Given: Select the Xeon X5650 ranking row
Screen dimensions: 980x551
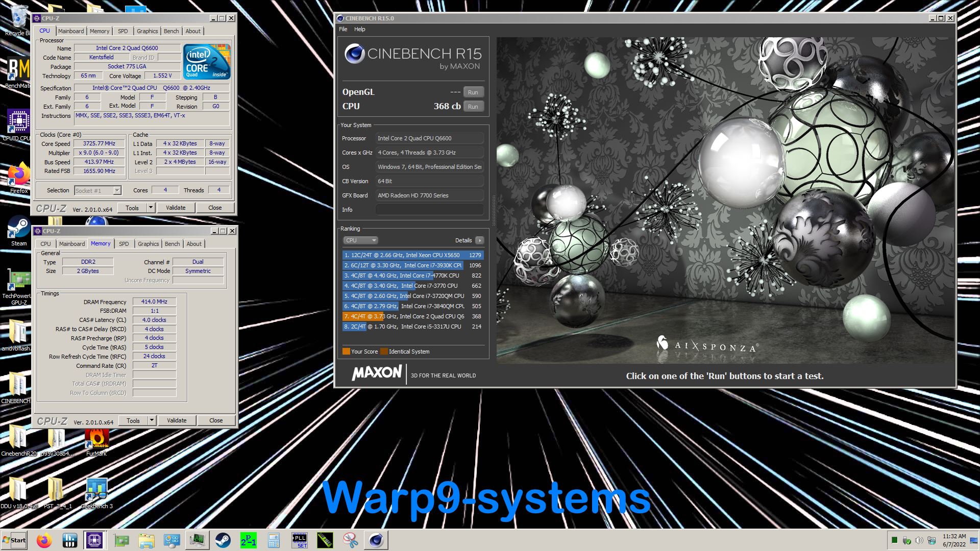Looking at the screenshot, I should [x=413, y=255].
